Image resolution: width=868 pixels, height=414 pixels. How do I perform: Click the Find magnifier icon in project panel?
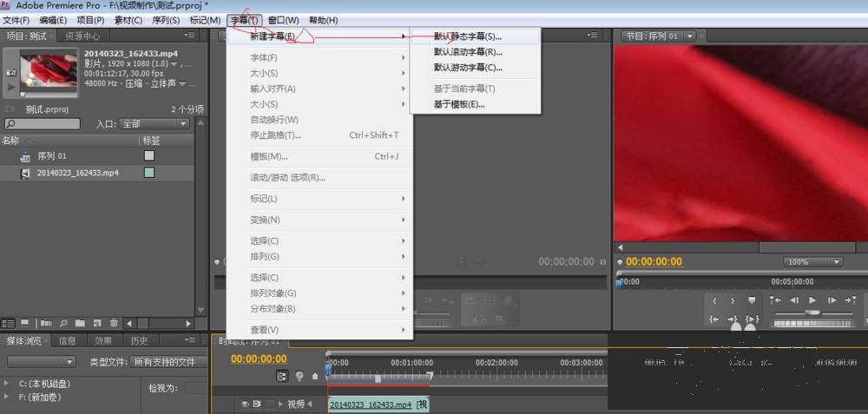[63, 323]
